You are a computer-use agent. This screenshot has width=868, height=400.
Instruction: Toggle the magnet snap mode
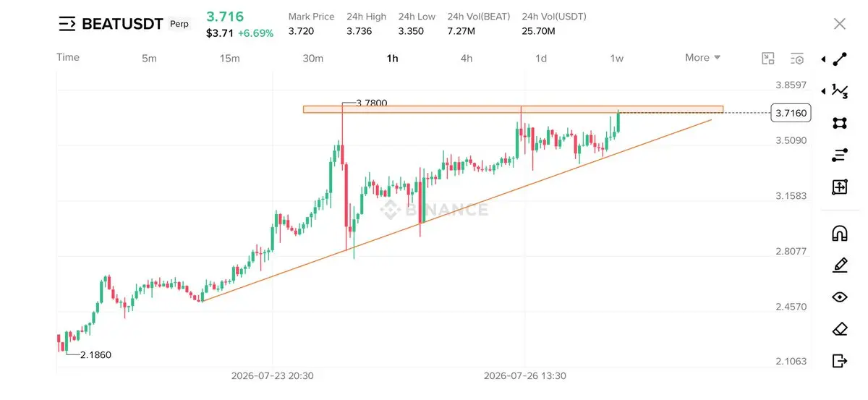coord(840,233)
